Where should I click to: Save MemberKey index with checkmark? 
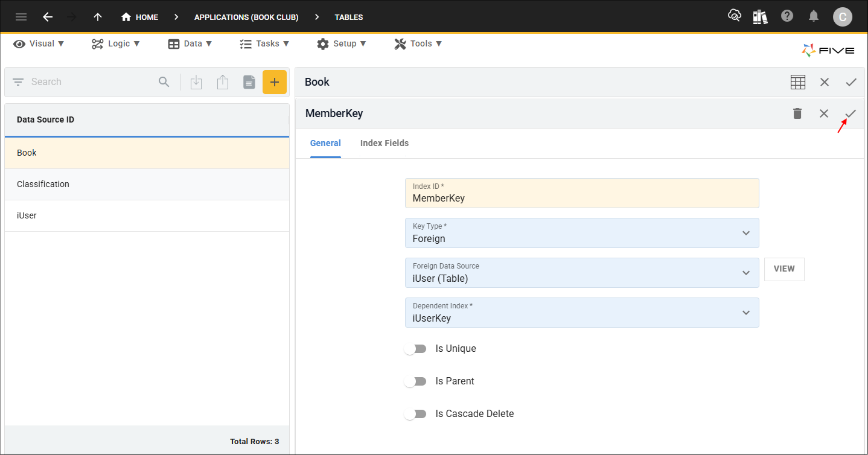(x=850, y=113)
